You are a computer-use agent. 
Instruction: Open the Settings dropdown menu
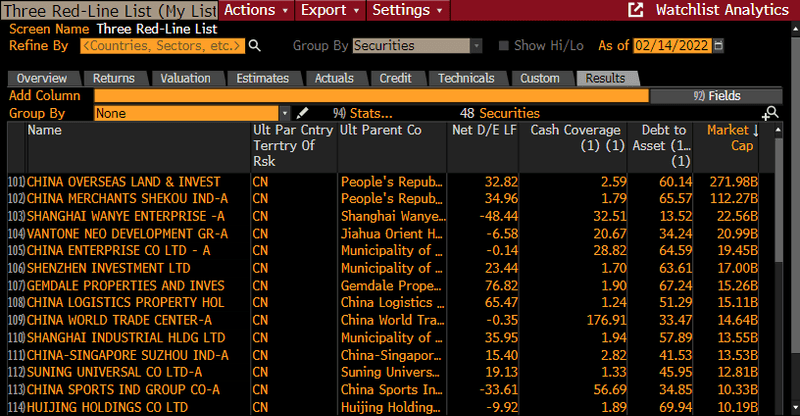click(407, 10)
